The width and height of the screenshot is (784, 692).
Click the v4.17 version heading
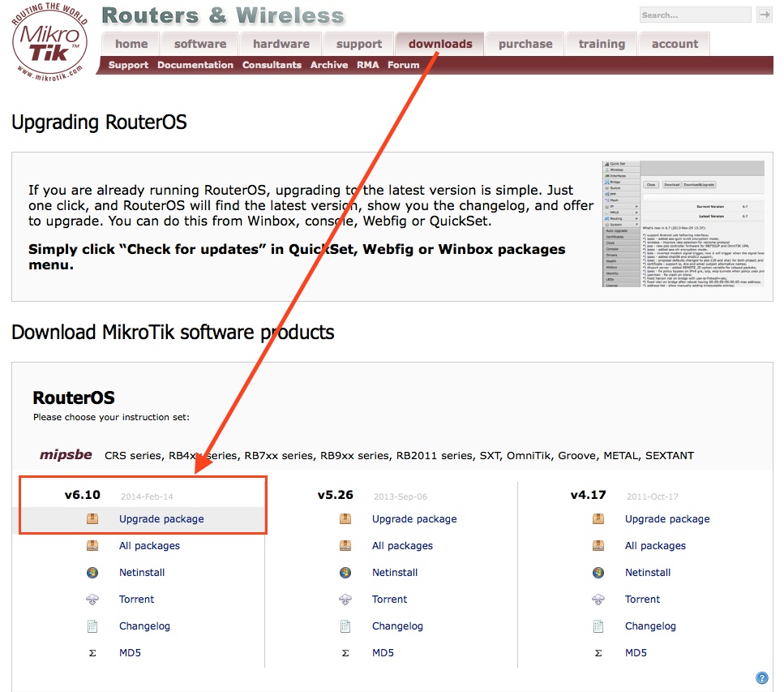(589, 495)
